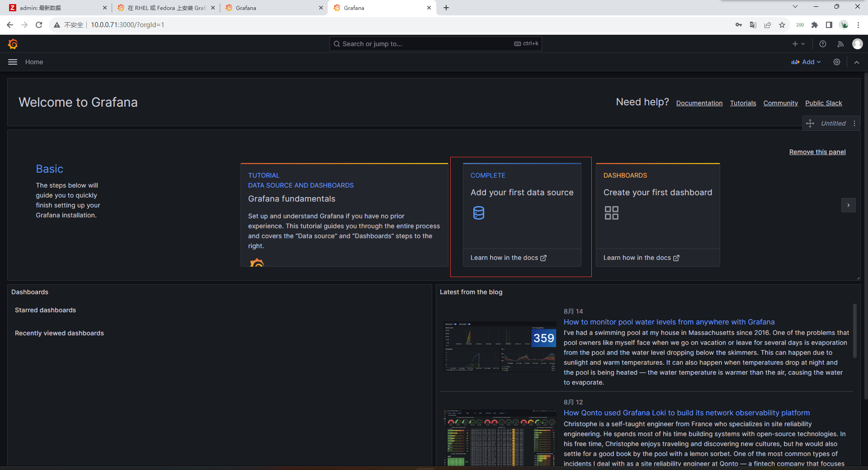Open the Tutorials link

coord(743,103)
